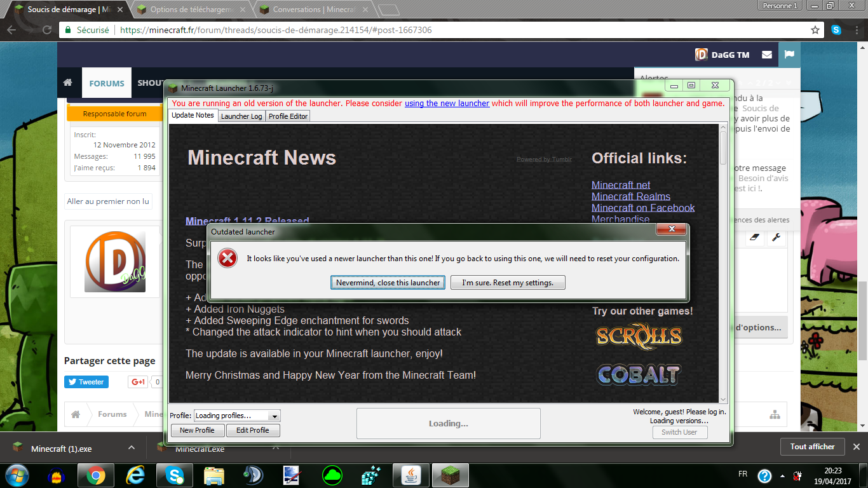This screenshot has width=868, height=488.
Task: Close the Outdated launcher dialog
Action: point(670,229)
